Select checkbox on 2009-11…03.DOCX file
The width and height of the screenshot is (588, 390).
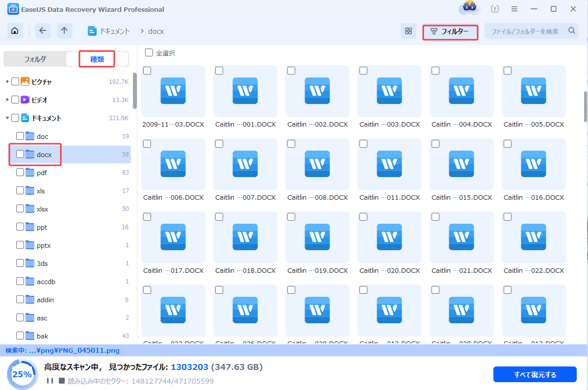[x=147, y=71]
